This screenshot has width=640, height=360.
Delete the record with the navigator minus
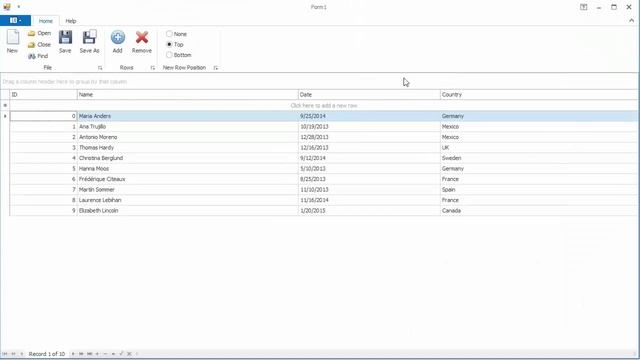click(x=105, y=354)
